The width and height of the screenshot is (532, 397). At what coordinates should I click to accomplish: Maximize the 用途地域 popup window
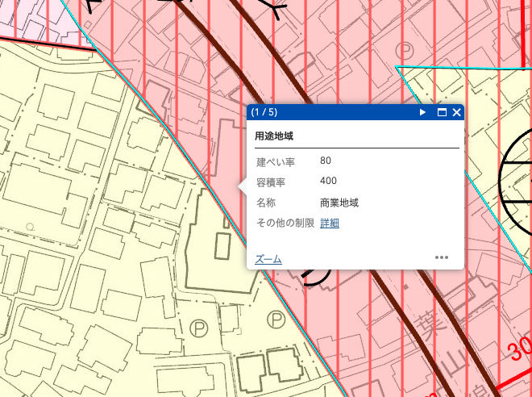click(x=442, y=112)
